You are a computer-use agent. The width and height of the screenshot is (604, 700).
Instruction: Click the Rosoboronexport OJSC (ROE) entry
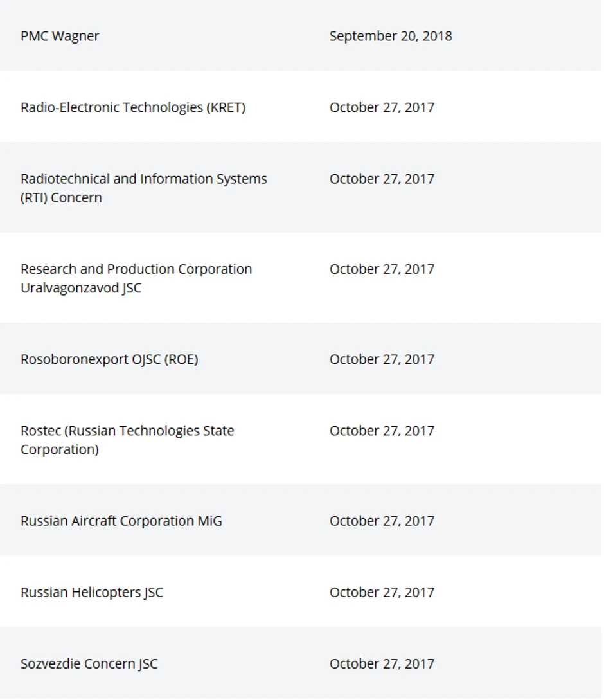[x=109, y=359]
